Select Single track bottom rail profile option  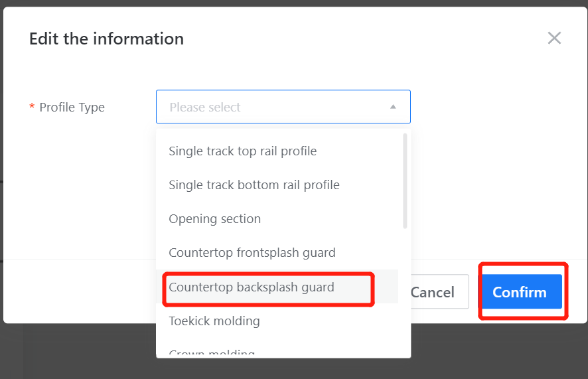[254, 185]
